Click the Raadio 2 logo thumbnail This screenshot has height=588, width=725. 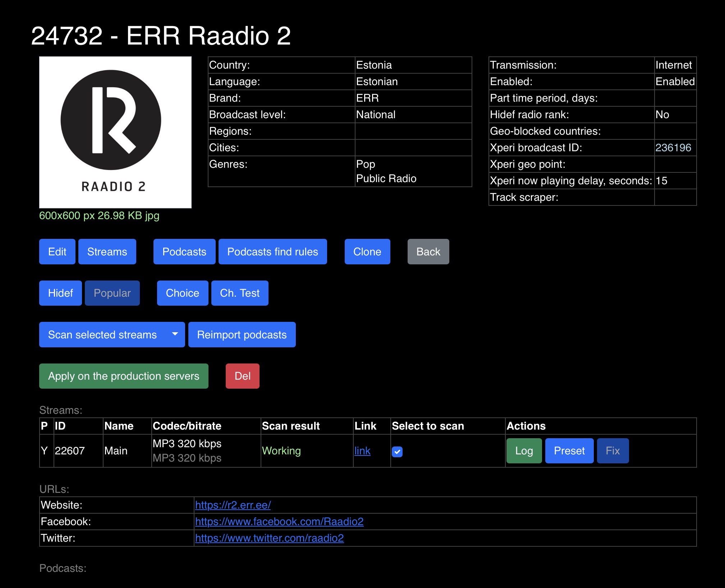click(115, 132)
